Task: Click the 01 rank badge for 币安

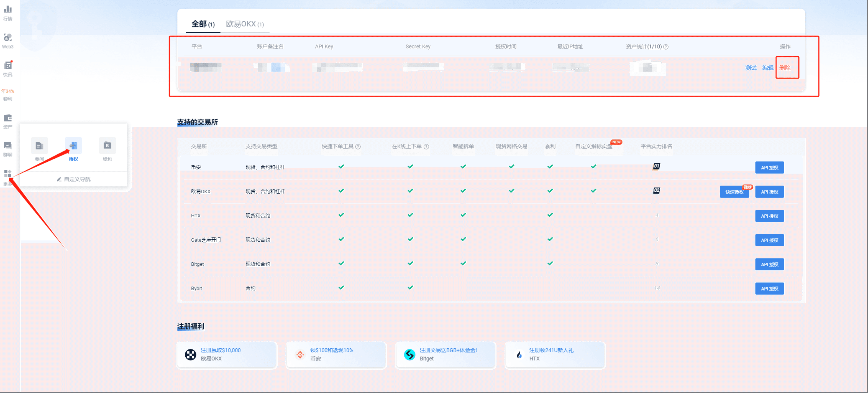Action: tap(656, 166)
